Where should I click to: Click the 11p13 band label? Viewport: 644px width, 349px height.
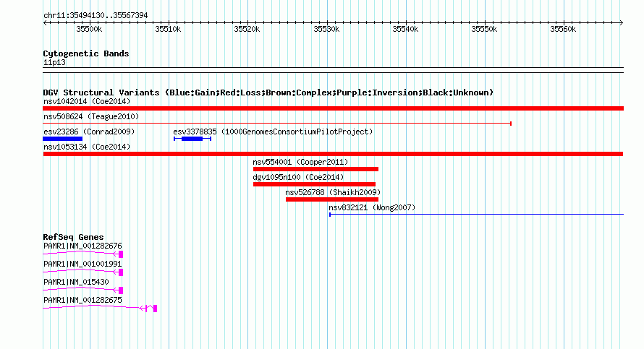tap(54, 62)
